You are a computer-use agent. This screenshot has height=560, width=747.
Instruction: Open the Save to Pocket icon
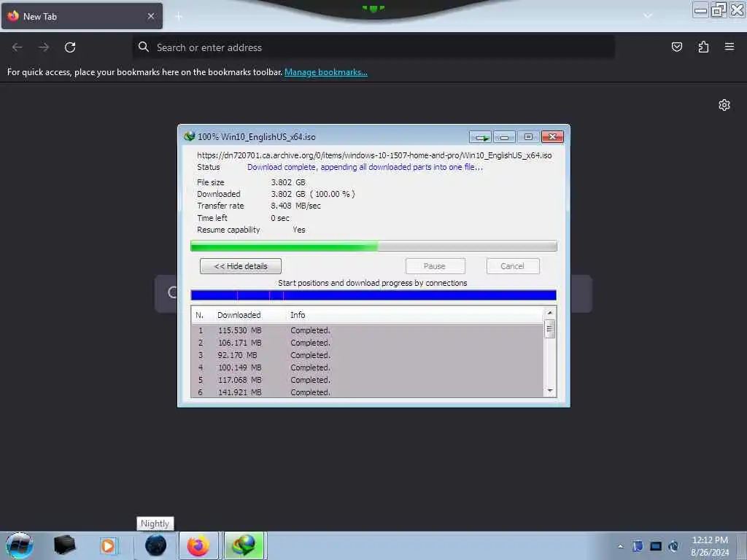pos(676,47)
